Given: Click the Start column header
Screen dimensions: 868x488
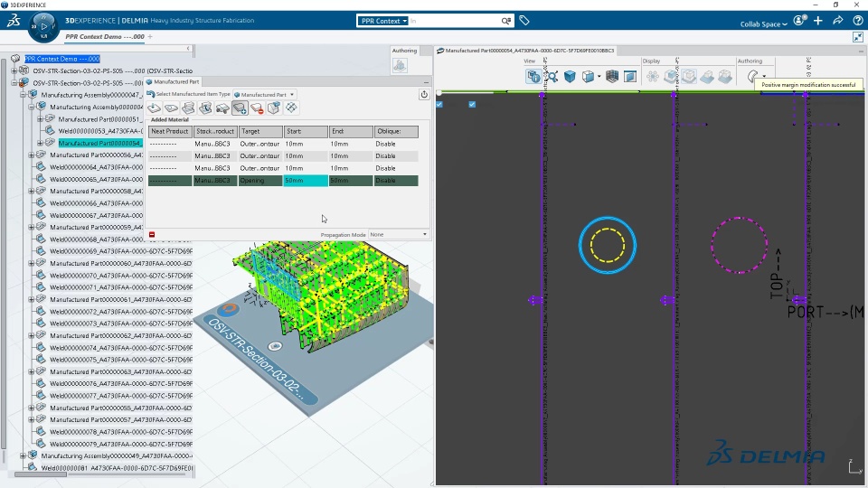Looking at the screenshot, I should (306, 132).
